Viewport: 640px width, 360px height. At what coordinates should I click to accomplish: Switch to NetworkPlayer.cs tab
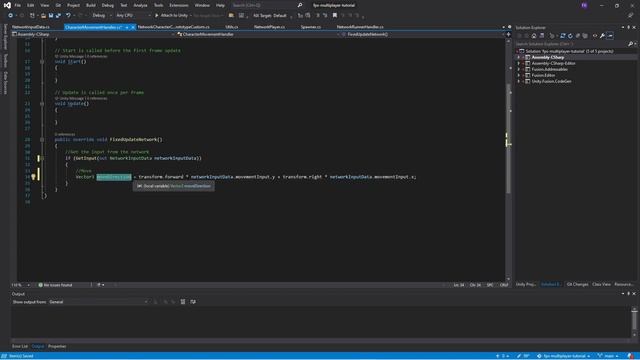[269, 27]
